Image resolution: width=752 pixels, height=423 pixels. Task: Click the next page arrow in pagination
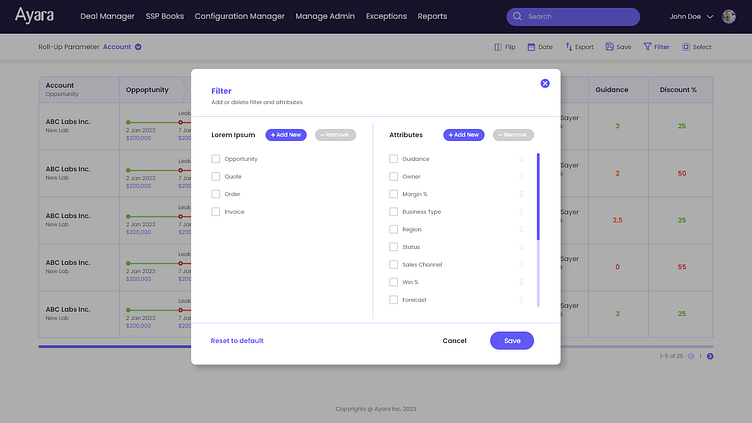coord(710,356)
